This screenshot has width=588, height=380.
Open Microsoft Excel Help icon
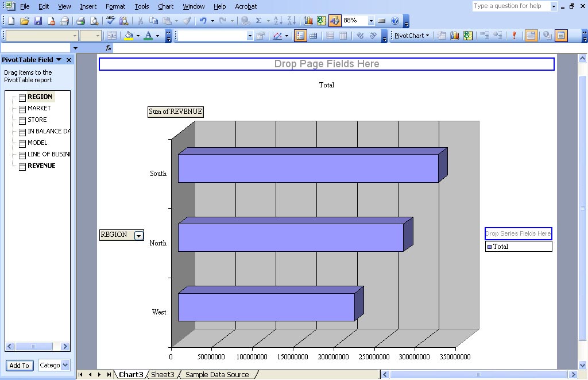point(395,21)
